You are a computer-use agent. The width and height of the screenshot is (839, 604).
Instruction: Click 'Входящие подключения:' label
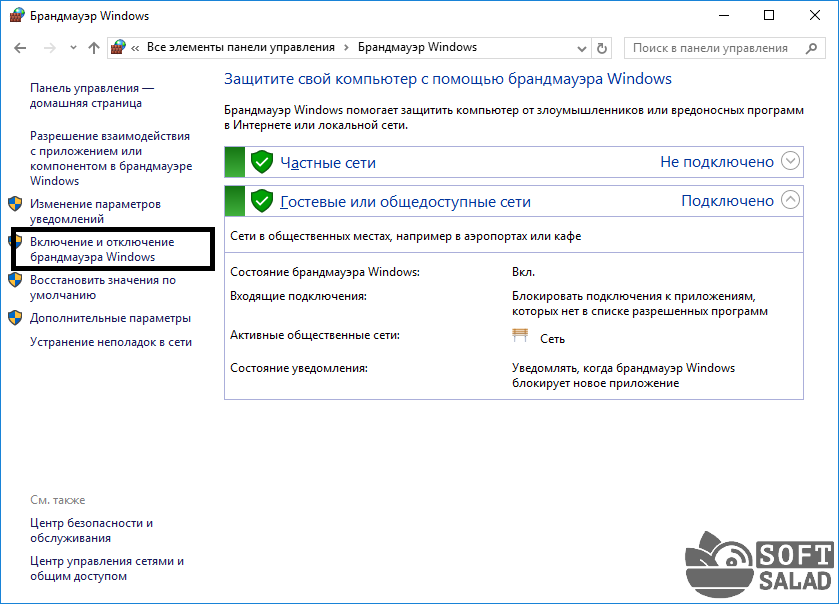tap(299, 296)
